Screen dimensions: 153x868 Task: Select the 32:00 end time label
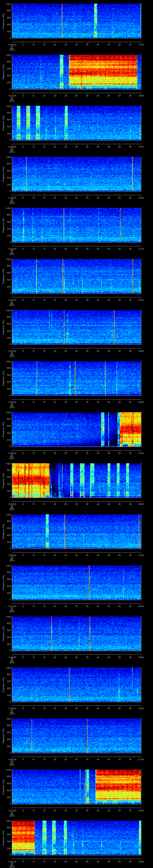(141, 811)
